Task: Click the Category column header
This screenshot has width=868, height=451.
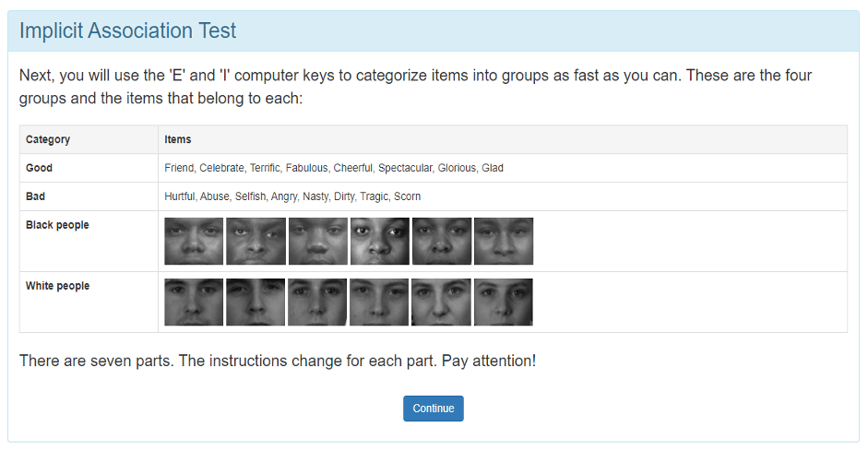Action: click(48, 139)
